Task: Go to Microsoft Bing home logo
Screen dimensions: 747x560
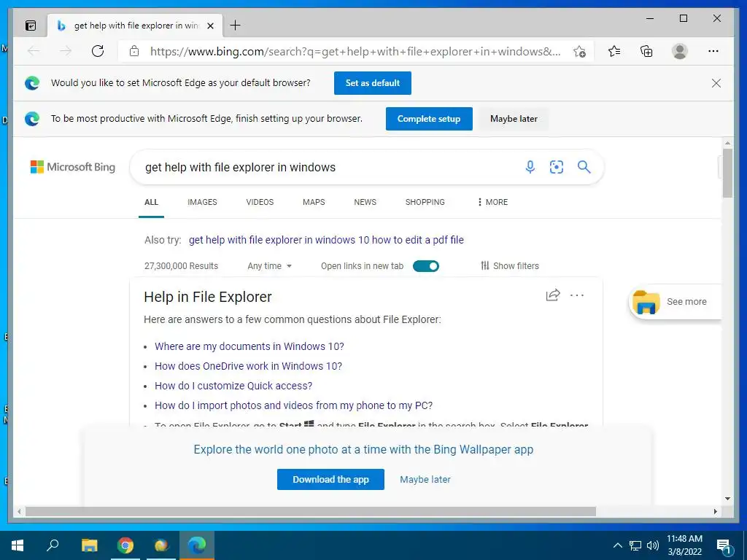Action: click(x=73, y=167)
